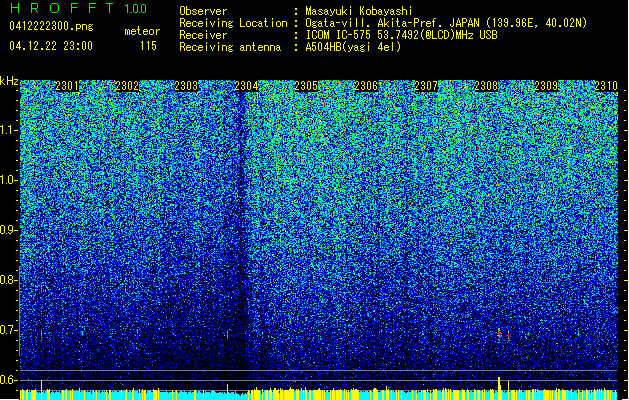Click the 'Receiving Location' field label

click(x=233, y=23)
